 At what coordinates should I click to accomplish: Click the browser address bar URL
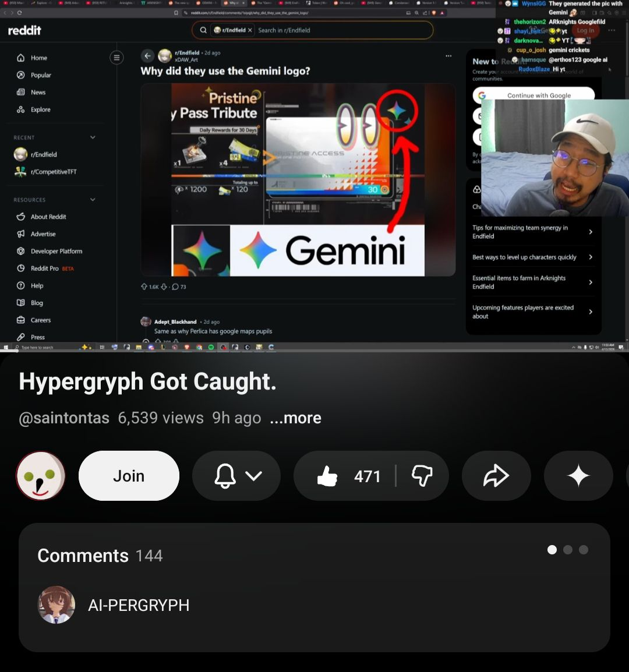tap(249, 13)
